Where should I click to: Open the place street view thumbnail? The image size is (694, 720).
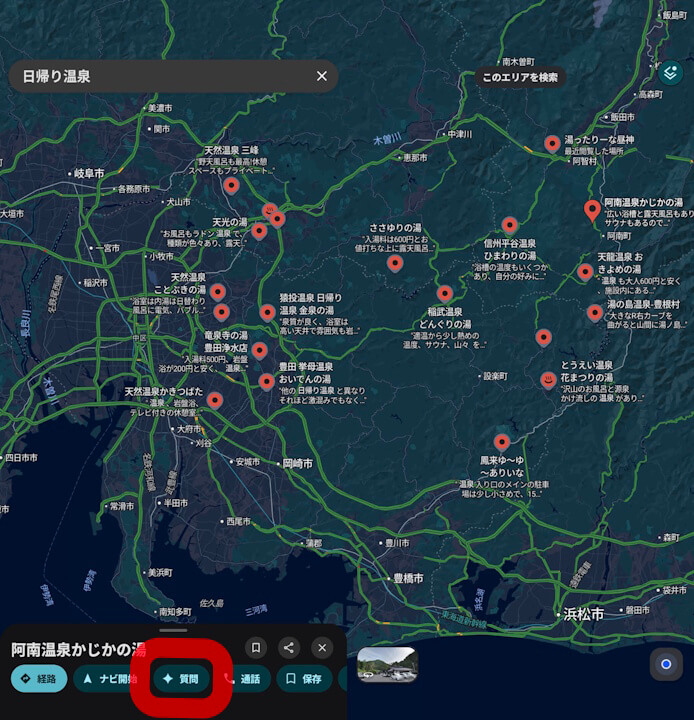click(388, 664)
